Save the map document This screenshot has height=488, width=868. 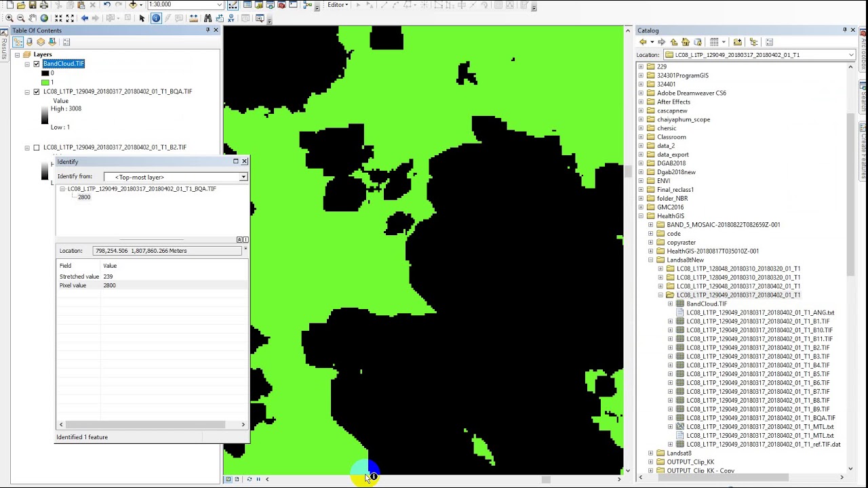[32, 5]
